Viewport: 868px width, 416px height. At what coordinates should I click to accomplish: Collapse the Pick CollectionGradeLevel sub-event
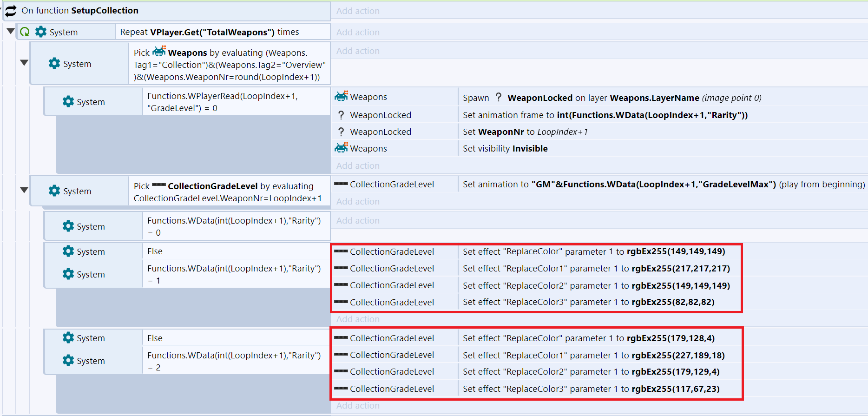24,190
